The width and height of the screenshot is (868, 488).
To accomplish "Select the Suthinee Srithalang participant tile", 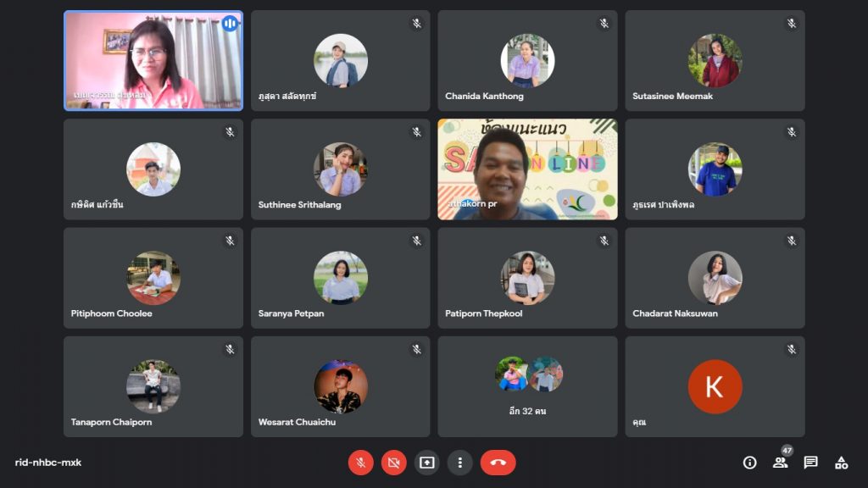I will click(x=340, y=169).
